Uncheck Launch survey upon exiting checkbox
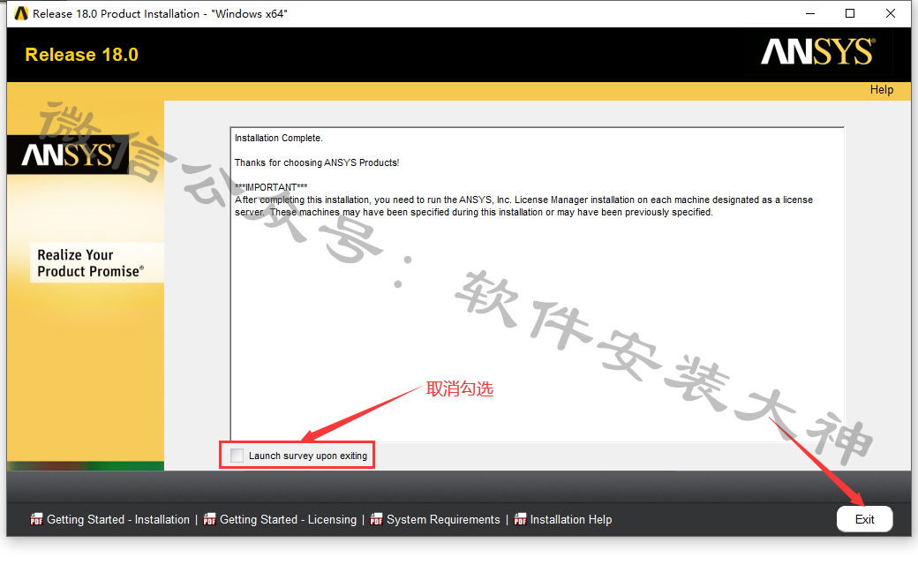 pyautogui.click(x=237, y=456)
